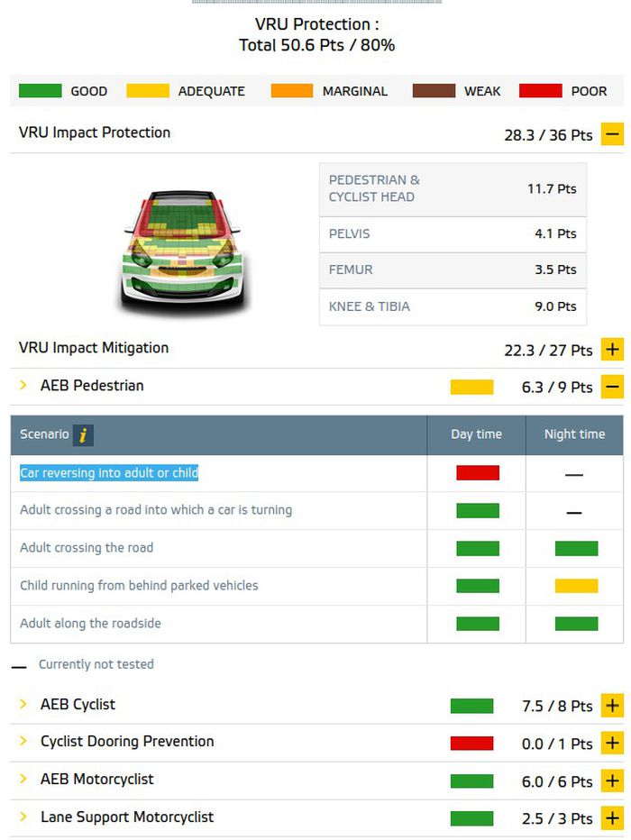Click chevron beside AEB Motorcyclist
This screenshot has height=840, width=631.
[23, 780]
